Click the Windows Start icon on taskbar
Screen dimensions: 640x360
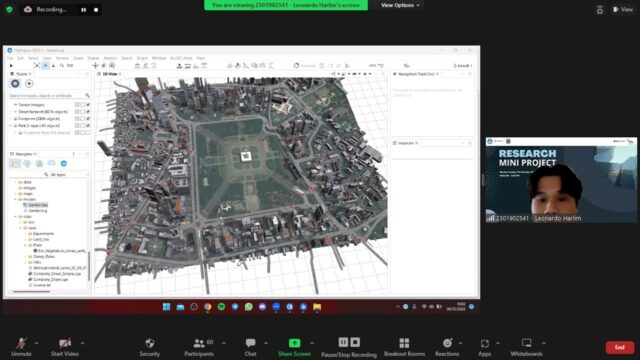click(167, 307)
